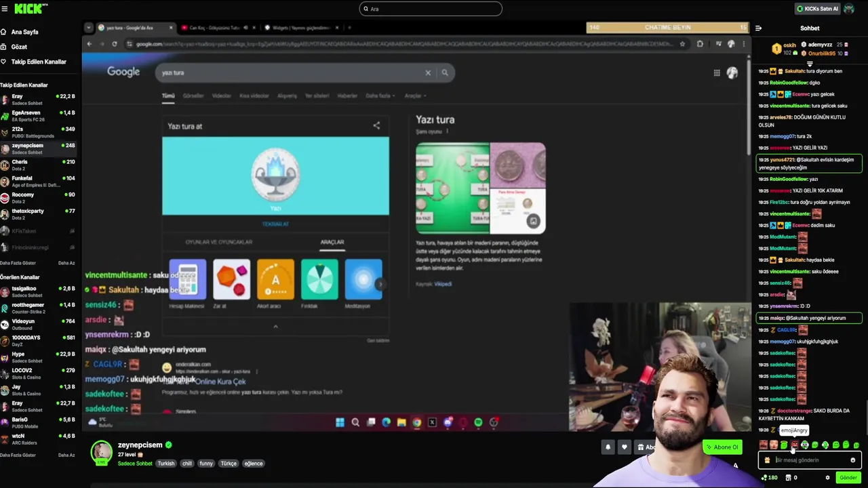Focus the Kick search field Ara
The image size is (868, 488).
point(431,9)
